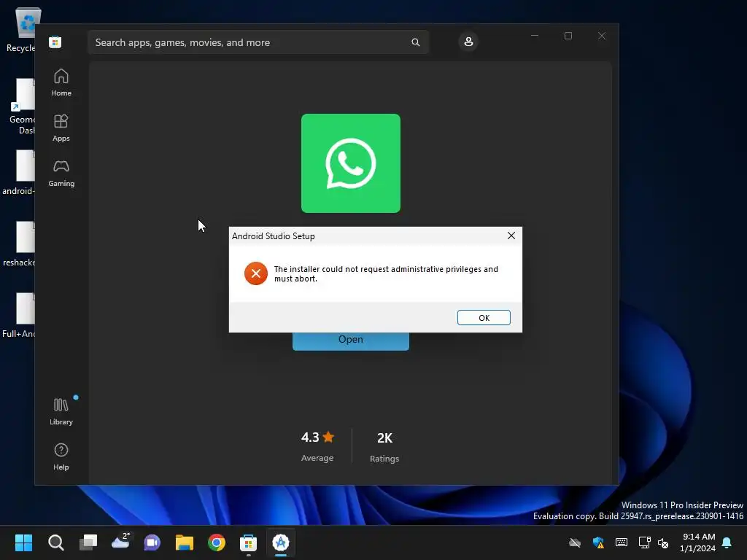The height and width of the screenshot is (560, 747).
Task: Open Help in the Store sidebar
Action: point(61,456)
